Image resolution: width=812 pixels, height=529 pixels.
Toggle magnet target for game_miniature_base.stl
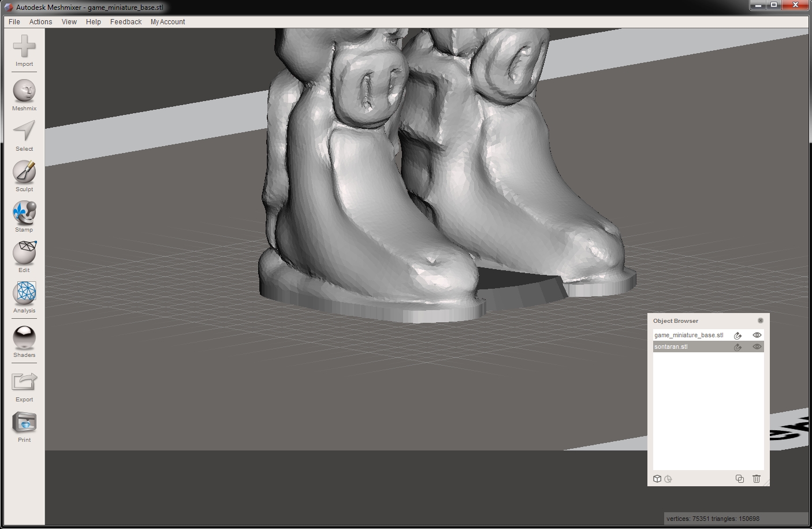pyautogui.click(x=737, y=335)
